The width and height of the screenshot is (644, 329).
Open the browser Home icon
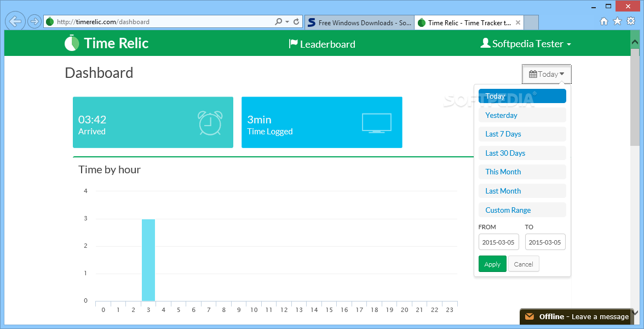[x=603, y=21]
